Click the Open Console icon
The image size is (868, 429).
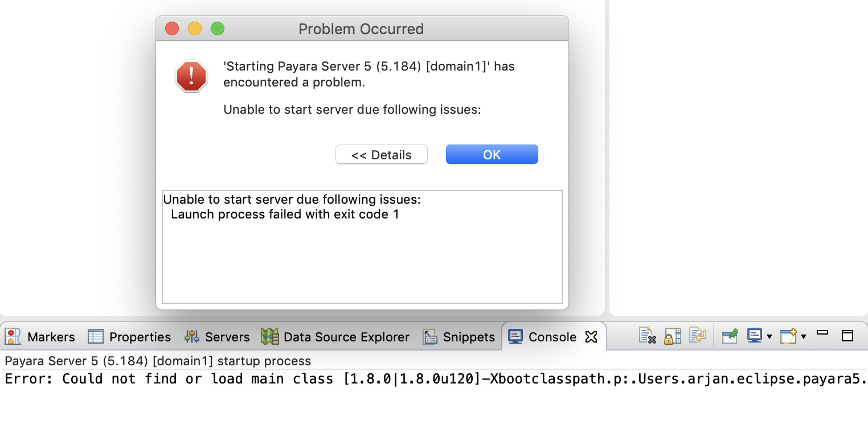(x=788, y=336)
